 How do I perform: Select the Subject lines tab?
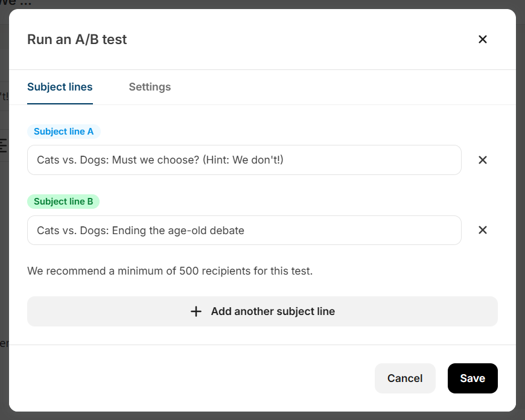click(60, 87)
